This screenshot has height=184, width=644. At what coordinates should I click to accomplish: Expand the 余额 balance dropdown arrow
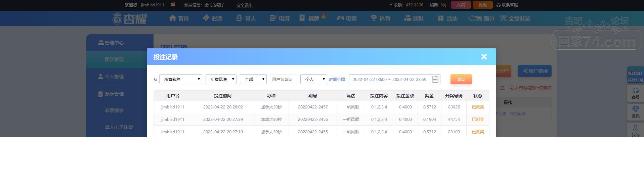(x=391, y=5)
